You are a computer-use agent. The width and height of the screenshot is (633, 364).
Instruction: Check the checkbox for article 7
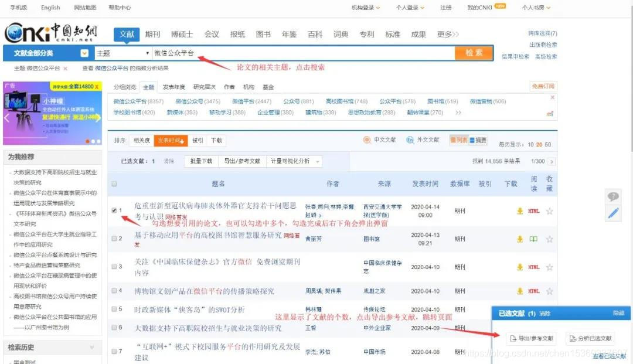(x=114, y=352)
